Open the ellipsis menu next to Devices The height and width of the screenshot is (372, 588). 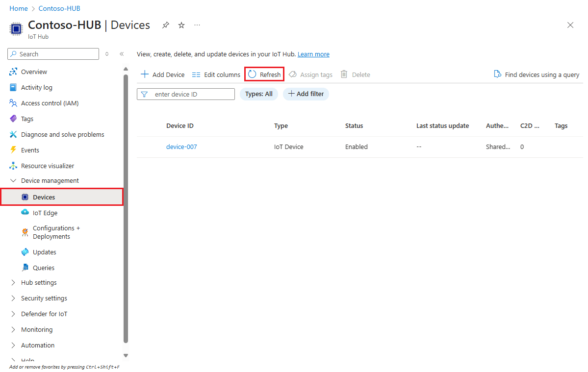pos(197,25)
